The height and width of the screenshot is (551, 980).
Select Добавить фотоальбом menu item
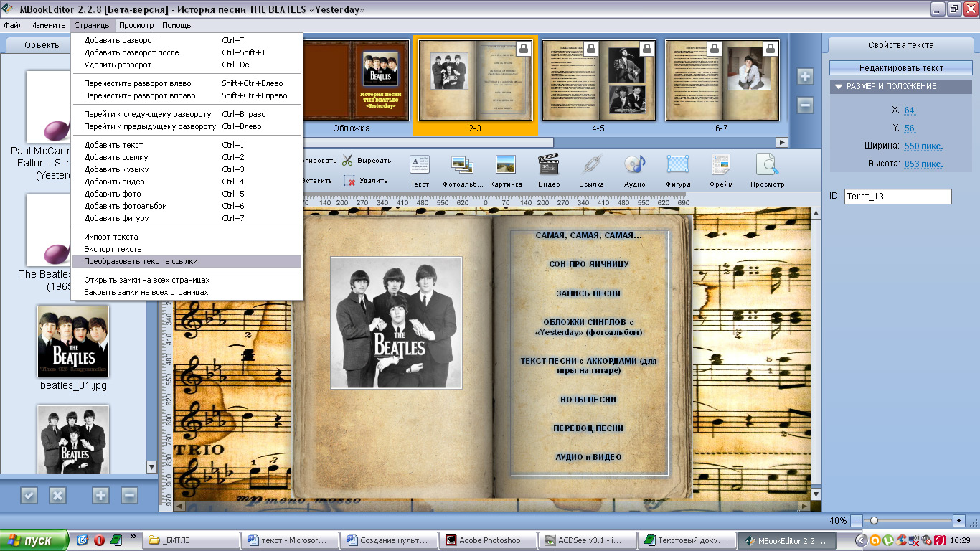coord(187,206)
